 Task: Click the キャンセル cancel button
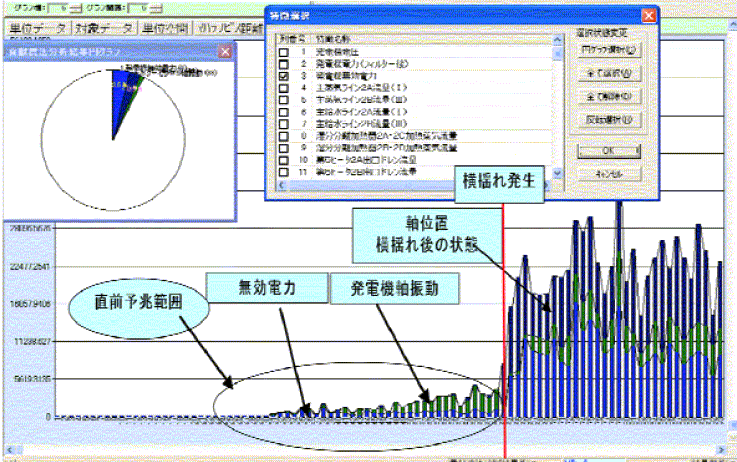(x=609, y=174)
